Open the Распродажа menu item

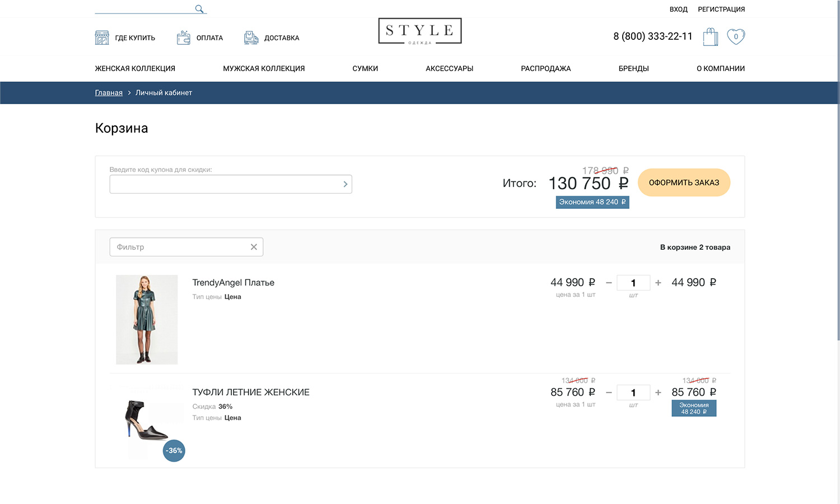(x=545, y=68)
